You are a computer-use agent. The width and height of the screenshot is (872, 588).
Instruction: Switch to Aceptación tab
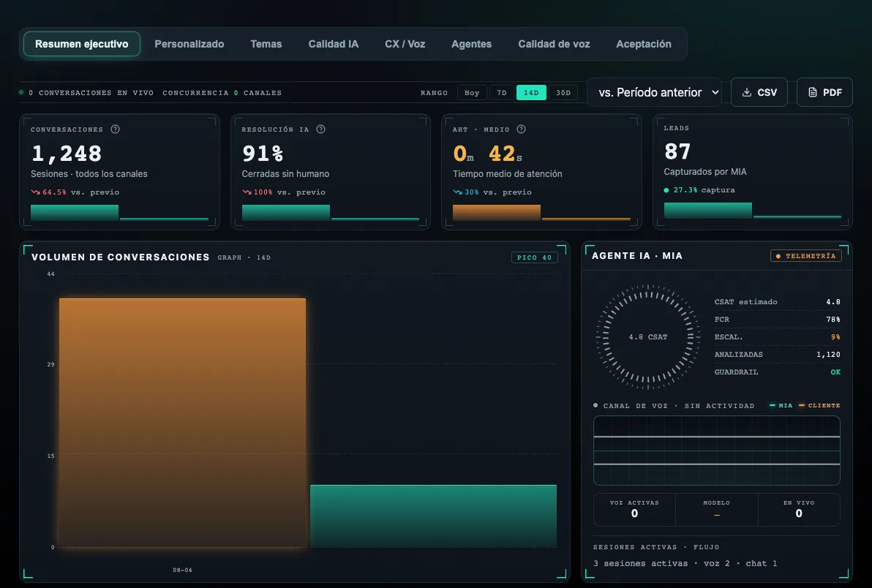coord(644,44)
